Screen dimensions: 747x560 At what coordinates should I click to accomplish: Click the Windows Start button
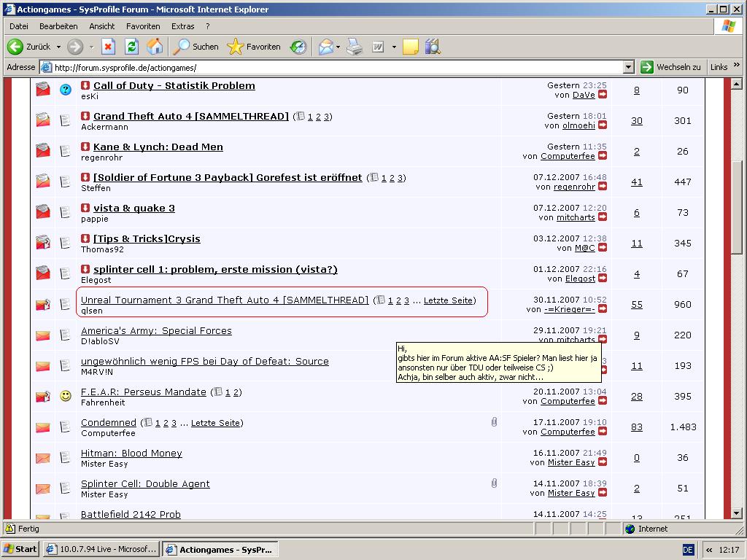click(20, 549)
